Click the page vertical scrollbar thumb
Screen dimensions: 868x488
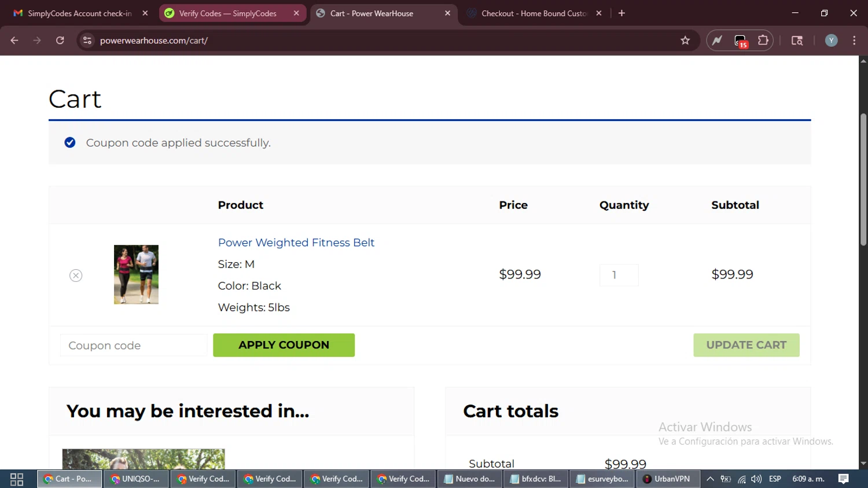[863, 179]
